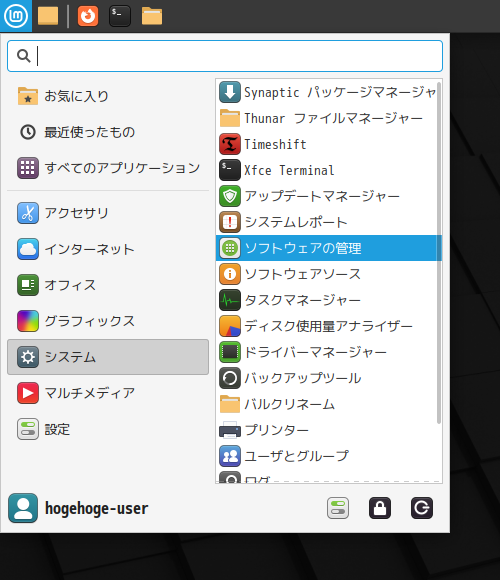The height and width of the screenshot is (580, 500).
Task: Open マルチメディア category
Action: (x=108, y=393)
